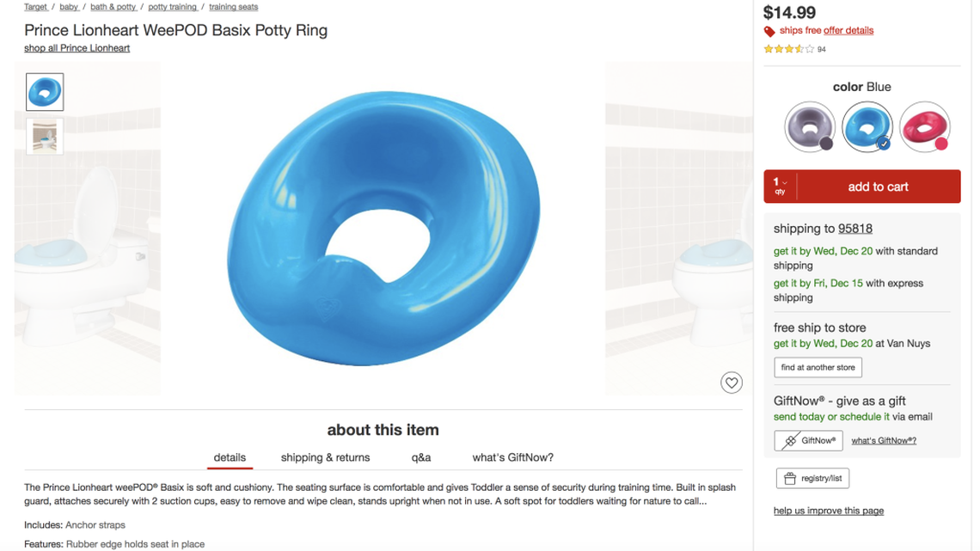The width and height of the screenshot is (980, 551).
Task: Change shipping zip code 95818
Action: 856,229
